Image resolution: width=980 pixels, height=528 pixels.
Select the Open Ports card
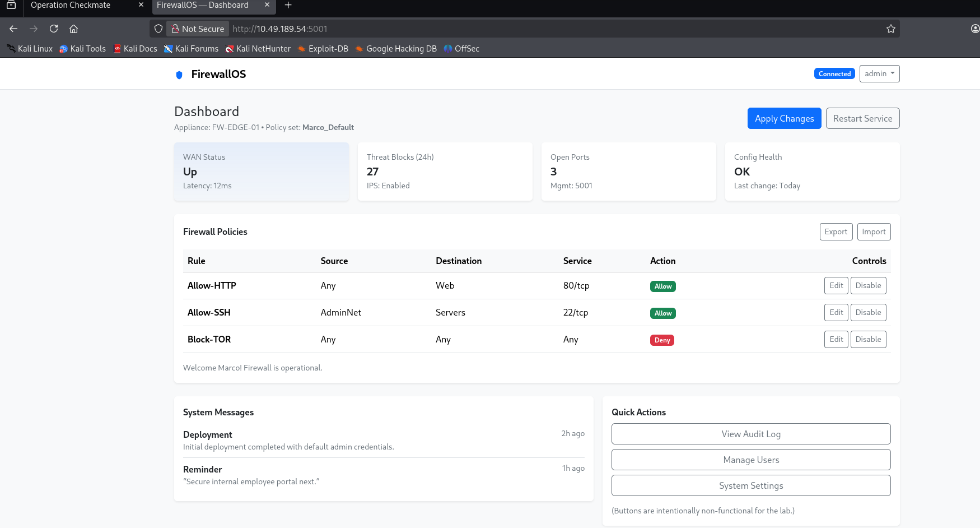(629, 172)
